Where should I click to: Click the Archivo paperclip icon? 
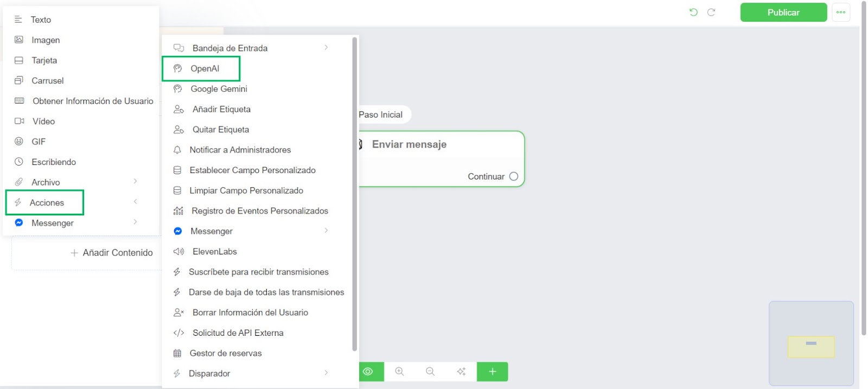tap(18, 182)
